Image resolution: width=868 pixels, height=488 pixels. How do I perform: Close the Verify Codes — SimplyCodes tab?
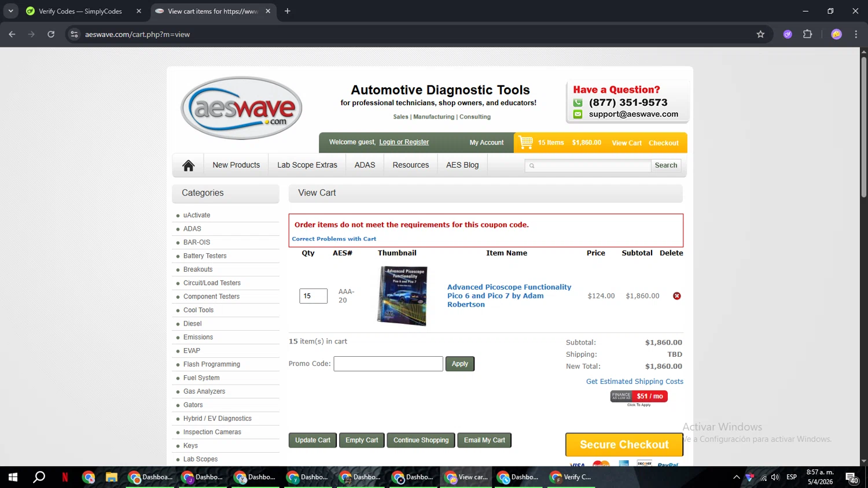[x=139, y=11]
